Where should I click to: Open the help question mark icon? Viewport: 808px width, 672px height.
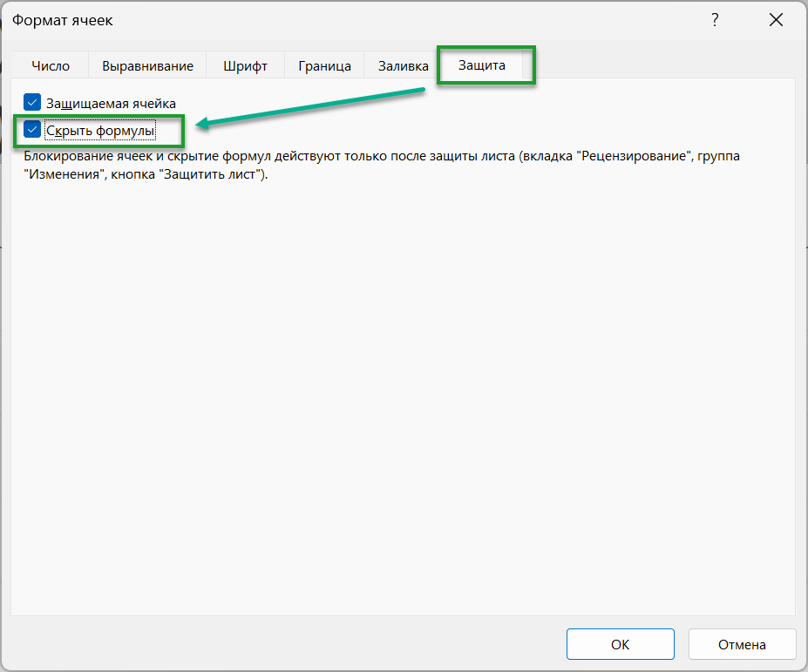(x=715, y=20)
